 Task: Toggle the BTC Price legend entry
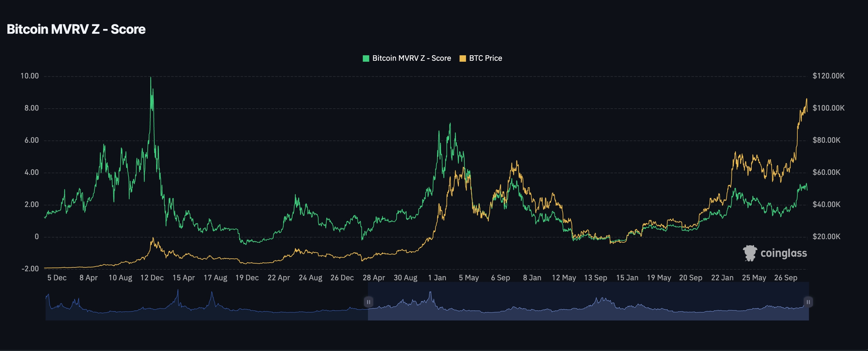(x=481, y=58)
